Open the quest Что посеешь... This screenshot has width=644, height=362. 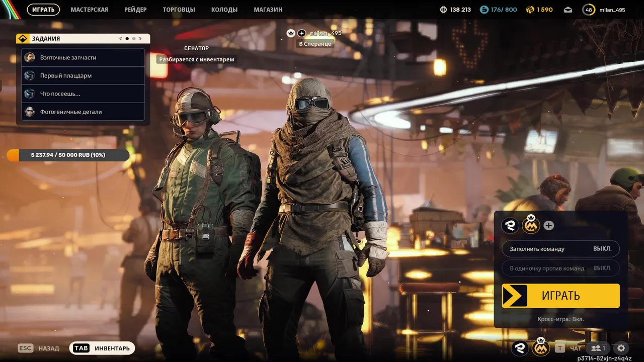pyautogui.click(x=83, y=94)
